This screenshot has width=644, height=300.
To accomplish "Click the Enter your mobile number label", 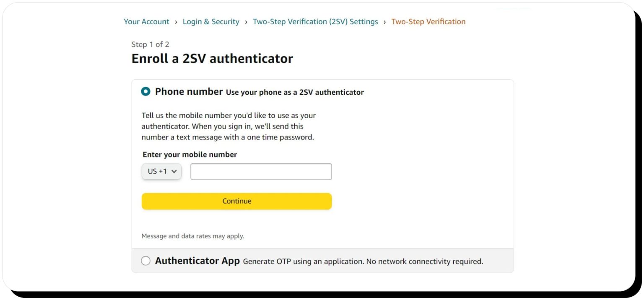I will tap(189, 154).
